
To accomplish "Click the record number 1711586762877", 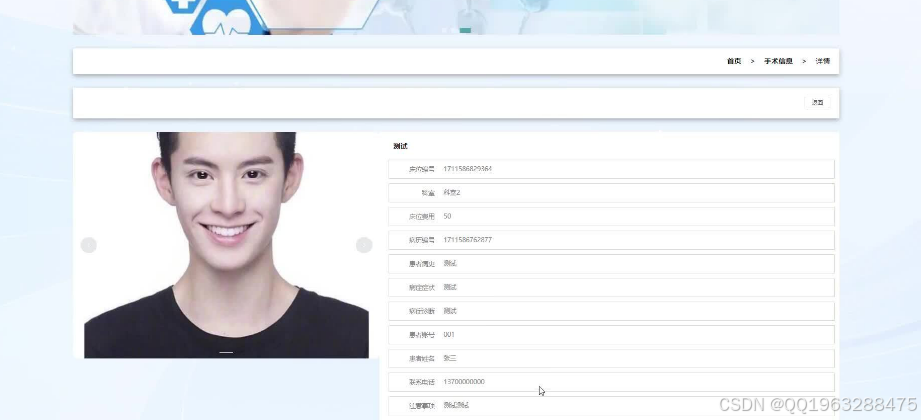I will point(468,240).
